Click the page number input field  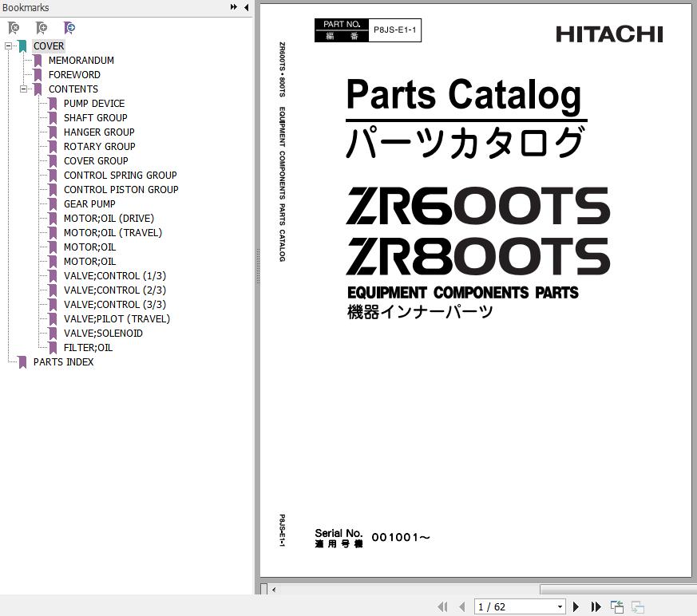[x=515, y=606]
